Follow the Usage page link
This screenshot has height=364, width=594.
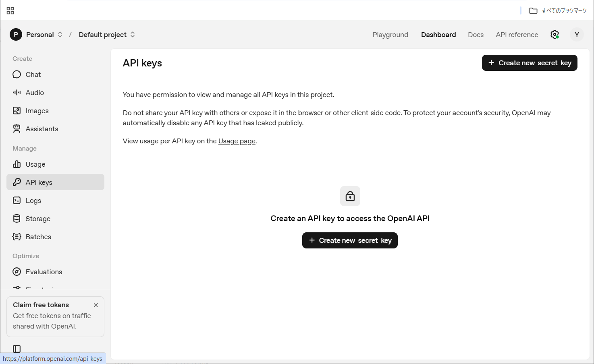[x=237, y=141]
